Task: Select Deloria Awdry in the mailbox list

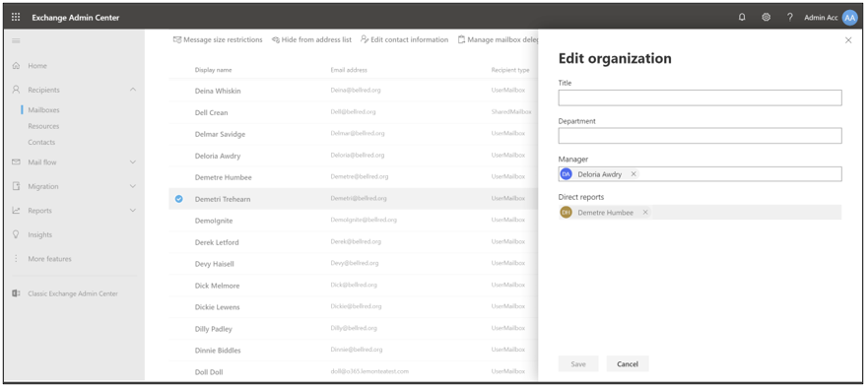Action: click(x=353, y=156)
